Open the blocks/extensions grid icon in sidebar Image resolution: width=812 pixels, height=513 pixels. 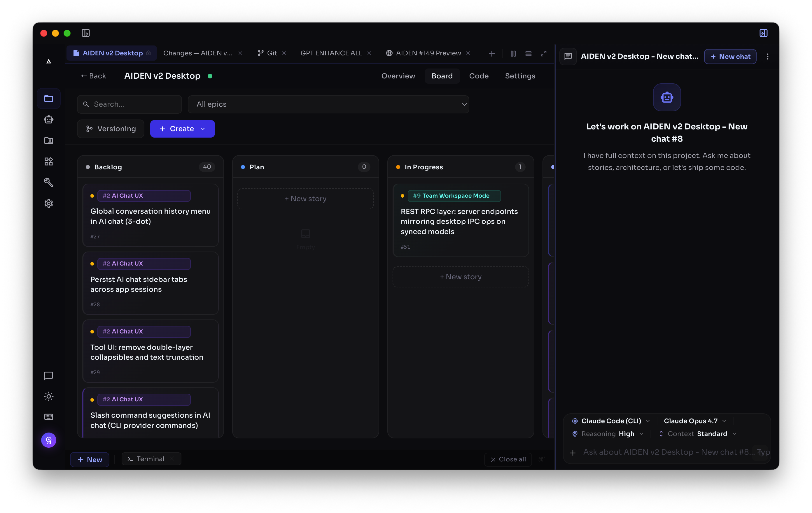pos(48,161)
